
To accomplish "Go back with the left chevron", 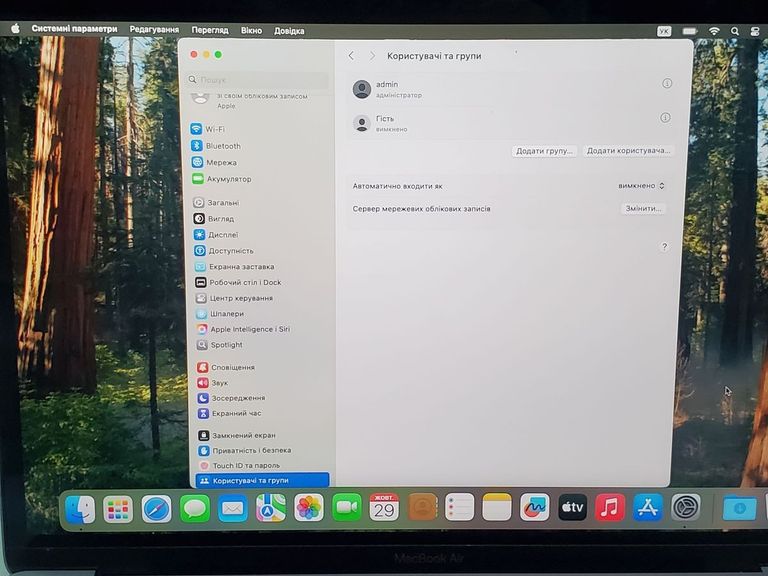I will pos(351,56).
